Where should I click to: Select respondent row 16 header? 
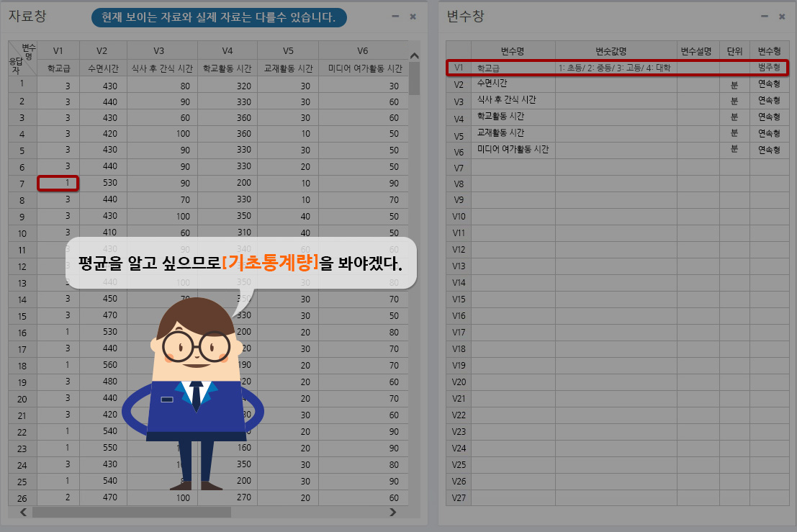tap(22, 333)
